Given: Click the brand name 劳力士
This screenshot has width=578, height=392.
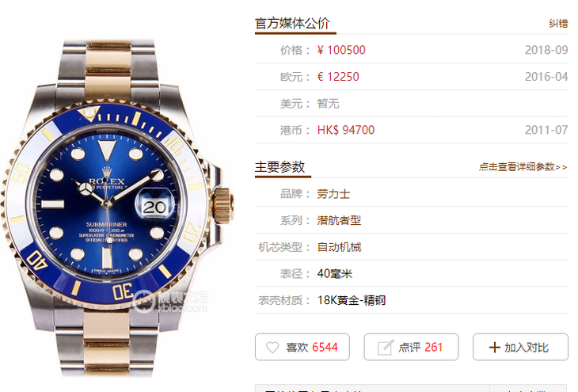Looking at the screenshot, I should (333, 194).
